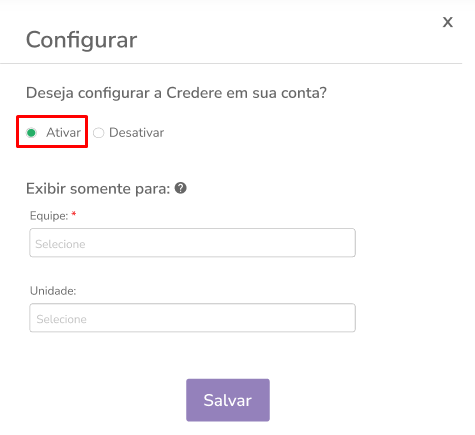
Task: Click the Equipe field label
Action: tap(49, 216)
